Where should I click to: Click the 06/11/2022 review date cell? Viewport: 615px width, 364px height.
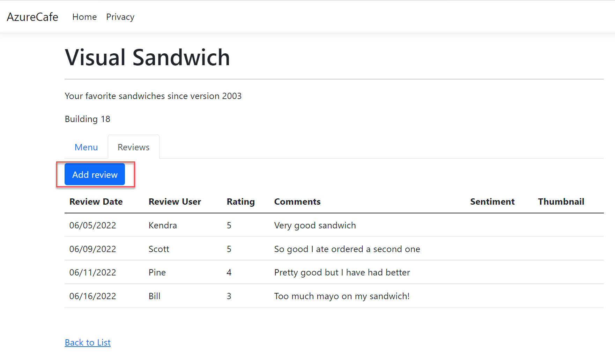(92, 272)
